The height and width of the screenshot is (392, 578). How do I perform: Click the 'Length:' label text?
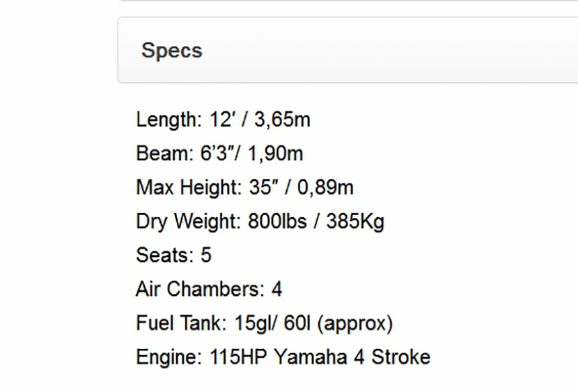(168, 120)
